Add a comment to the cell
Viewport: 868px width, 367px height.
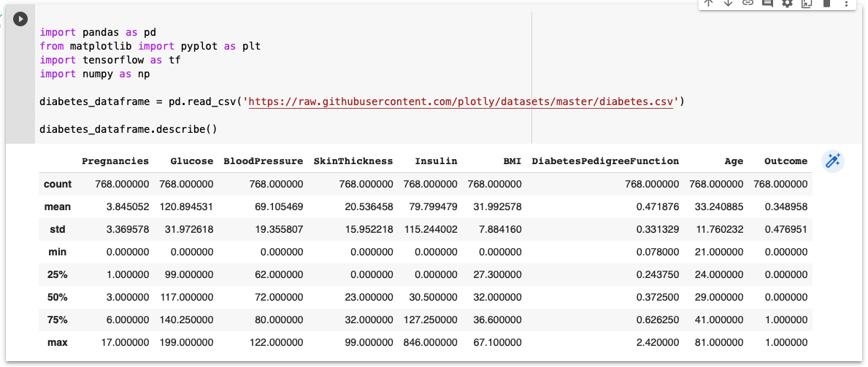coord(767,3)
